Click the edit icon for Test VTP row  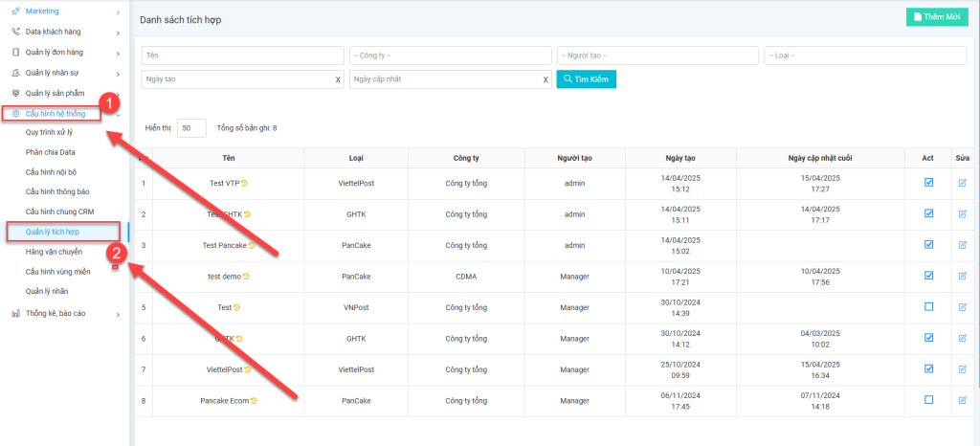[x=962, y=183]
